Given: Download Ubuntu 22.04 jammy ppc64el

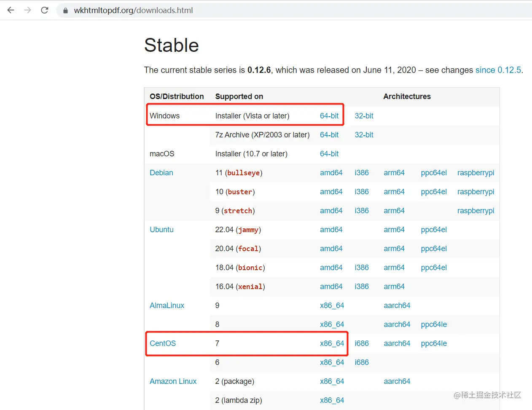Looking at the screenshot, I should tap(434, 230).
